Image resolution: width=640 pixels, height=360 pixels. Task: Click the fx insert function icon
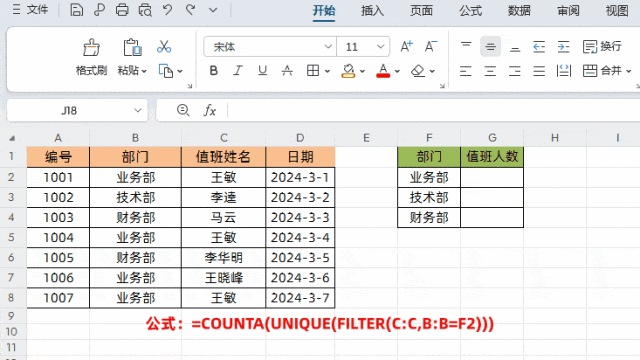click(209, 110)
